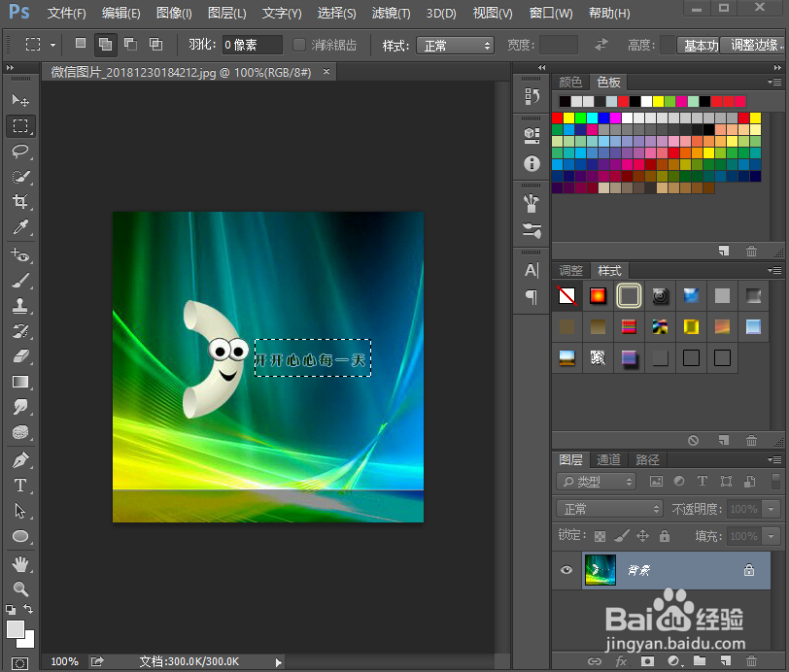
Task: Swap foreground and background colors
Action: [x=29, y=609]
